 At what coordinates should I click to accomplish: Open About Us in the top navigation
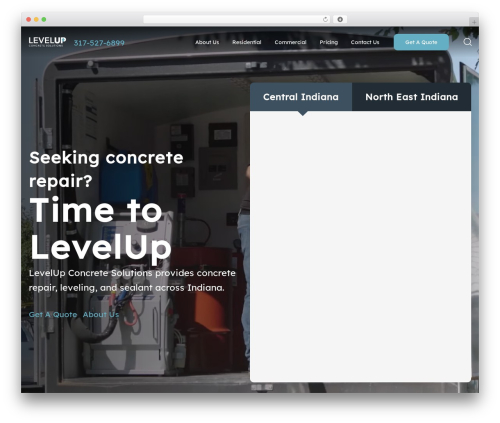coord(207,42)
